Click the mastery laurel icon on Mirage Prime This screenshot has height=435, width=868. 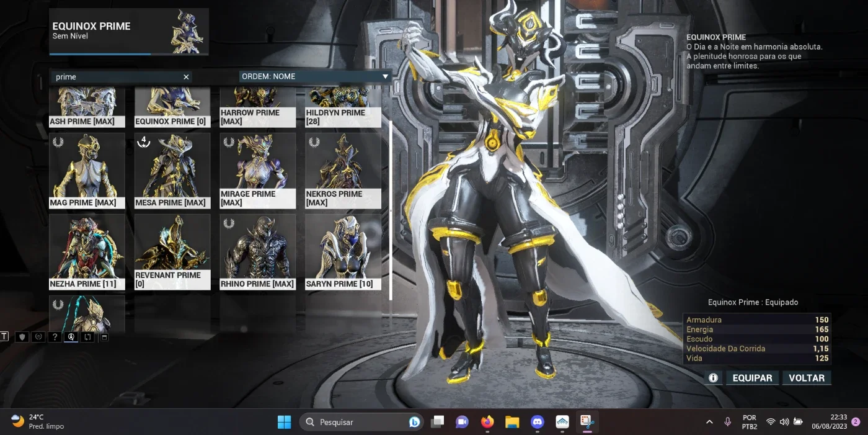(229, 142)
